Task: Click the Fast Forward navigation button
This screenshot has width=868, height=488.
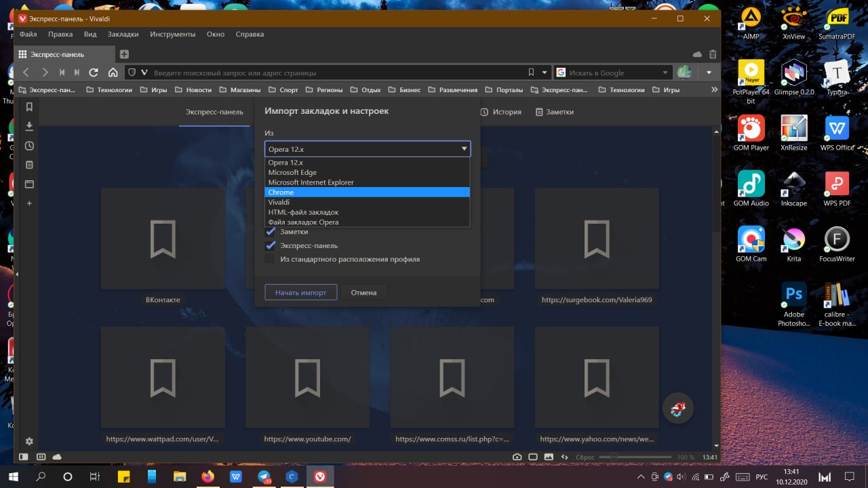Action: click(x=77, y=73)
